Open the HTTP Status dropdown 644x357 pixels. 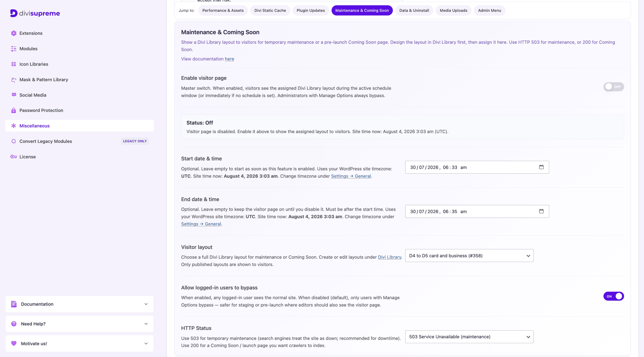469,337
